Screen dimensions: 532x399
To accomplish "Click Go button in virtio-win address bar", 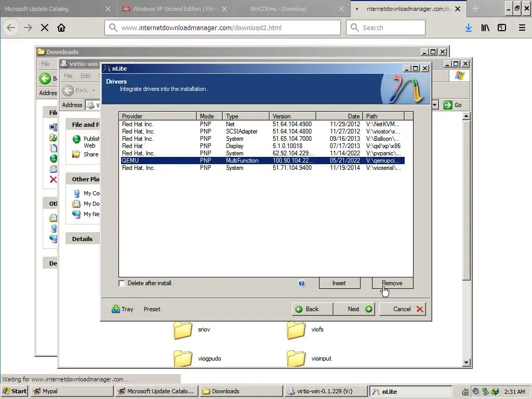I will click(453, 105).
